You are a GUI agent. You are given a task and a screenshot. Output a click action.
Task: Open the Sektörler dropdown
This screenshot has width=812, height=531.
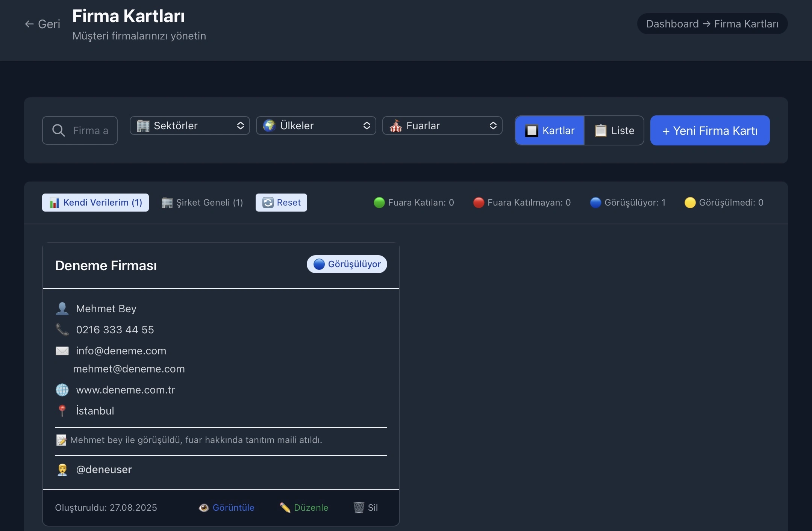tap(189, 126)
